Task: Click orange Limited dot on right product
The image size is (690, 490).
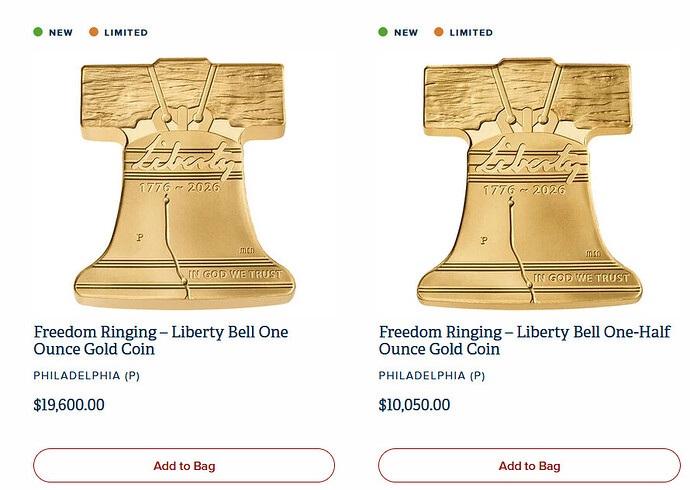Action: [438, 32]
